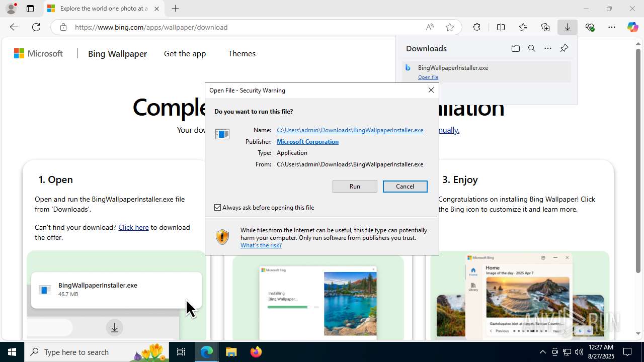Launch the Copilot sidebar icon

[x=633, y=27]
